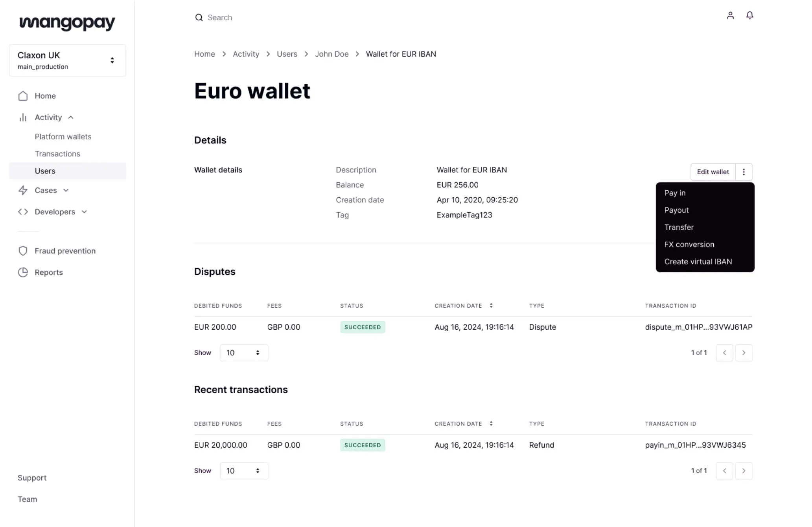Click the user profile icon
This screenshot has width=812, height=527.
point(730,15)
